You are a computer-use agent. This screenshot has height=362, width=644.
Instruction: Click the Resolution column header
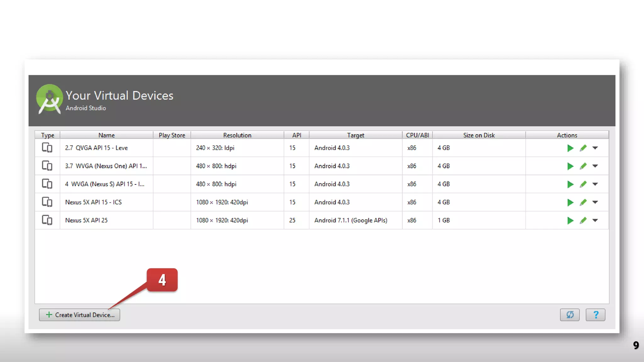(x=237, y=135)
